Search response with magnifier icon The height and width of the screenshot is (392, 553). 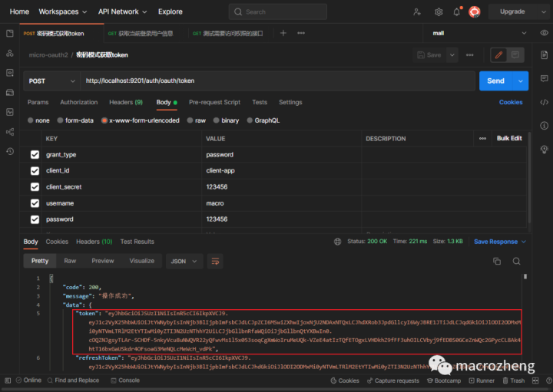click(x=516, y=262)
